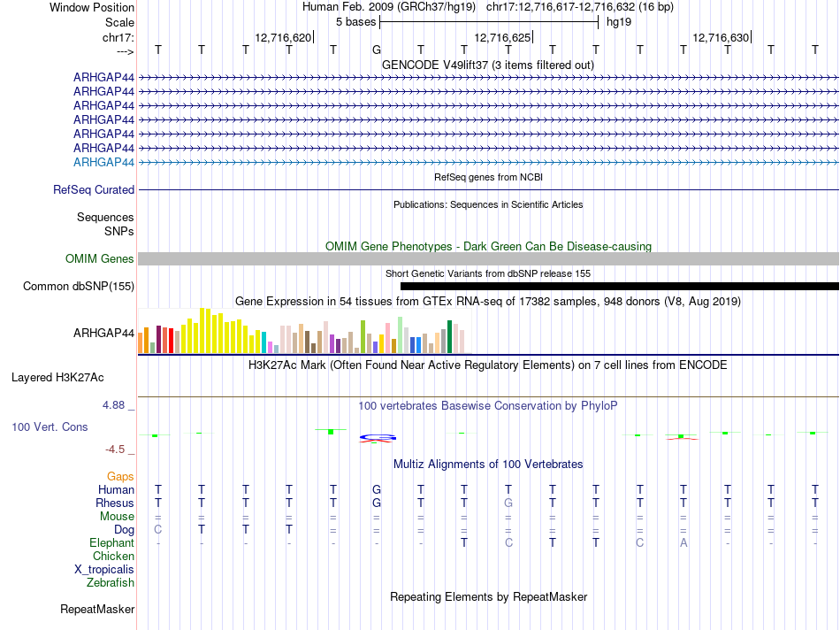Click the ---> base sequence arrow label
The height and width of the screenshot is (630, 840).
pyautogui.click(x=125, y=51)
